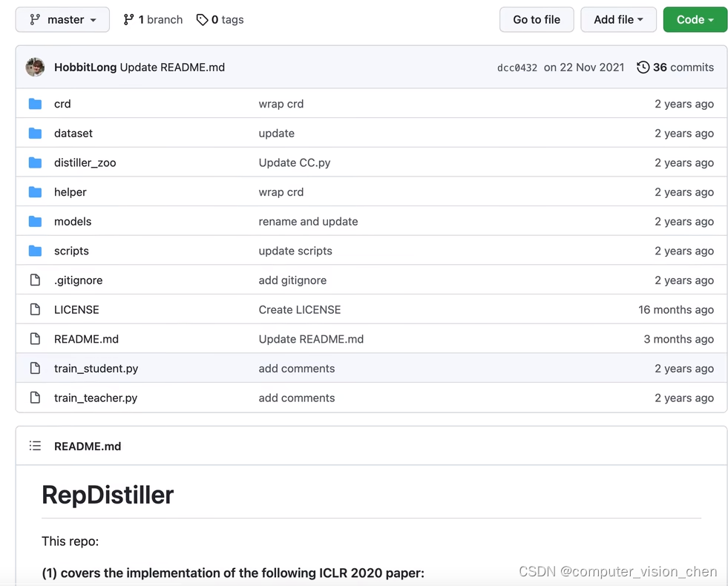Click the train_student.py file icon
This screenshot has height=586, width=728.
pyautogui.click(x=36, y=368)
